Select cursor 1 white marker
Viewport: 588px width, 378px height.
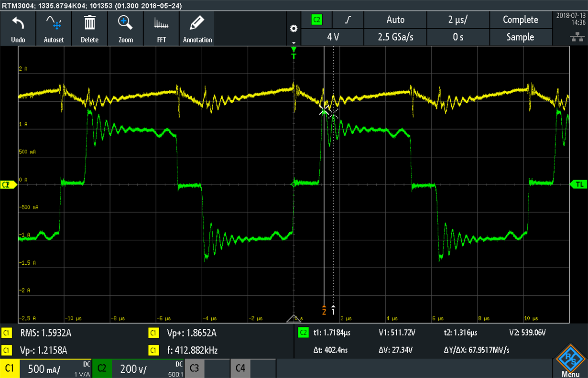point(333,310)
